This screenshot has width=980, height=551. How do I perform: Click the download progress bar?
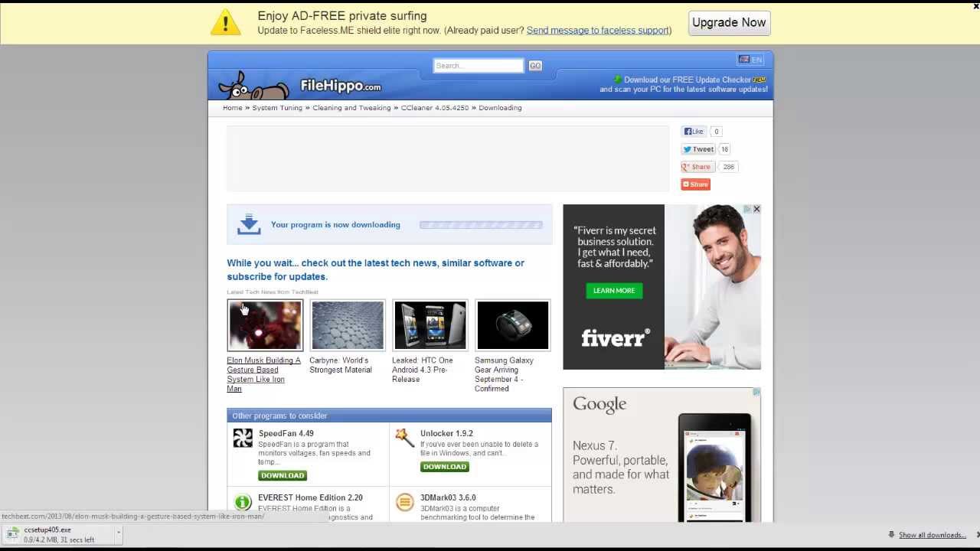(481, 225)
